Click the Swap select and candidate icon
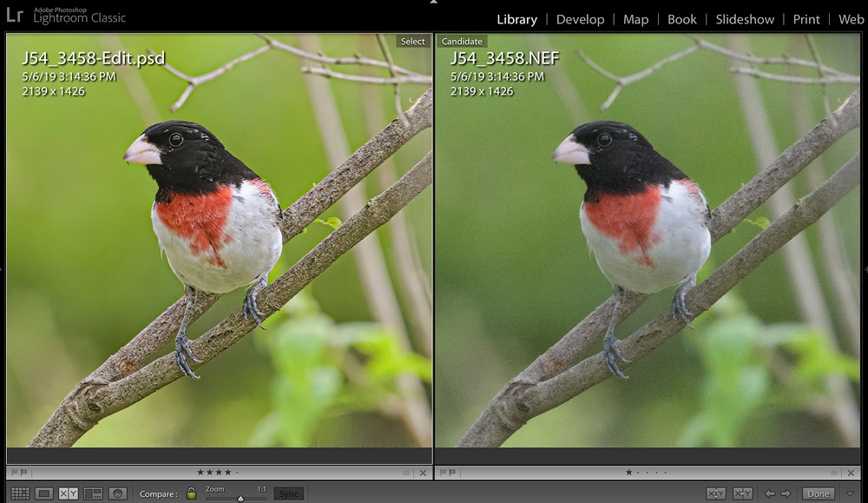The image size is (868, 503). click(715, 493)
